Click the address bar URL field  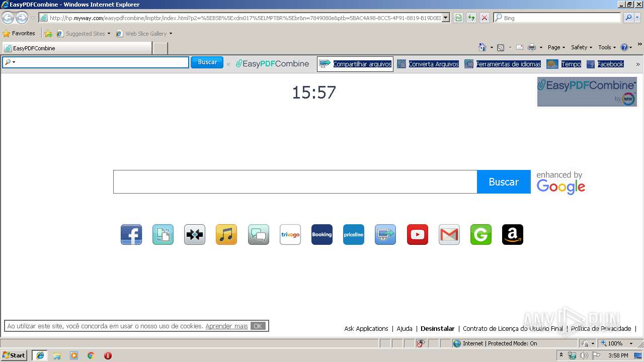point(245,18)
